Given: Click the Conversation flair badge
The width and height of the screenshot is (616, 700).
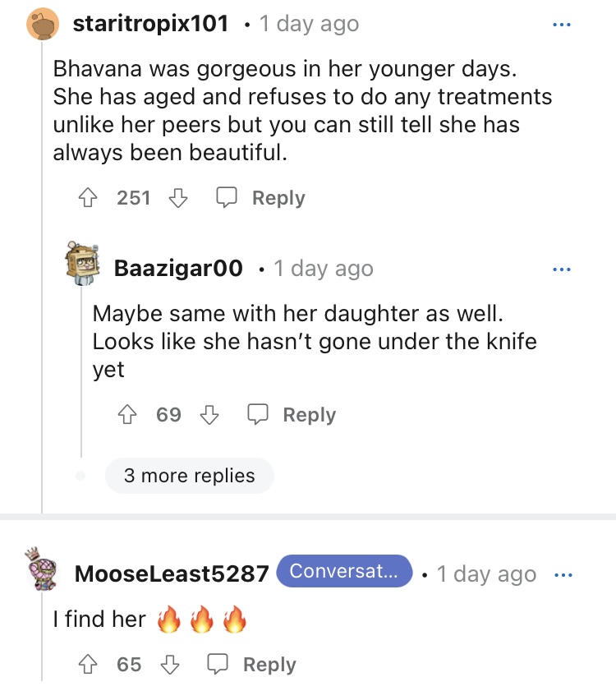Looking at the screenshot, I should [x=344, y=572].
